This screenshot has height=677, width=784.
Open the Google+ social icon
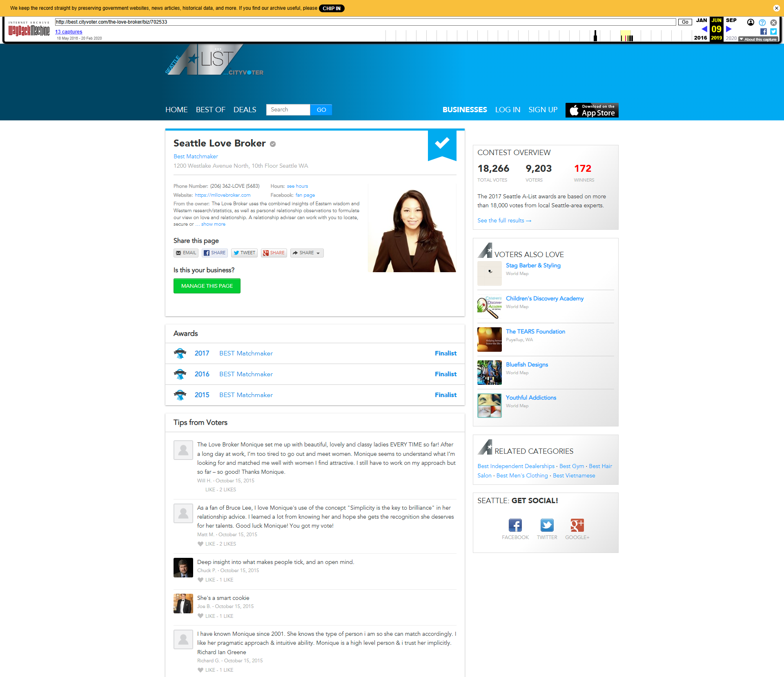coord(577,525)
